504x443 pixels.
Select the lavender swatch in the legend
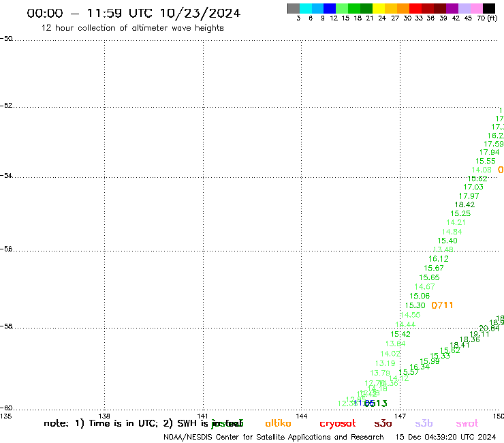464,9
